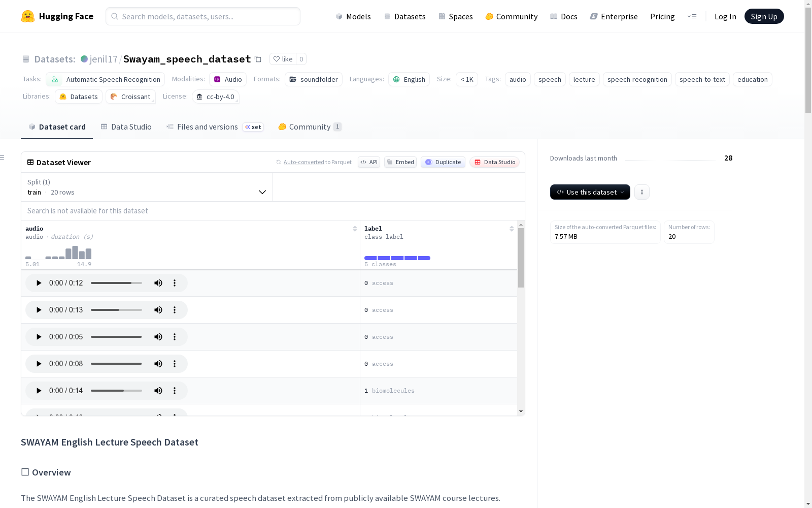Open the Files and versions tab

tap(215, 127)
